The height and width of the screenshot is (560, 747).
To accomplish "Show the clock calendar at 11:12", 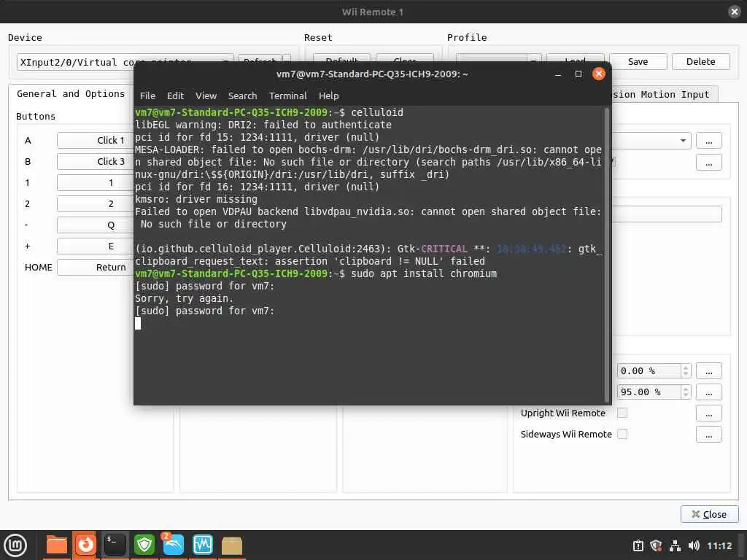I will click(719, 545).
